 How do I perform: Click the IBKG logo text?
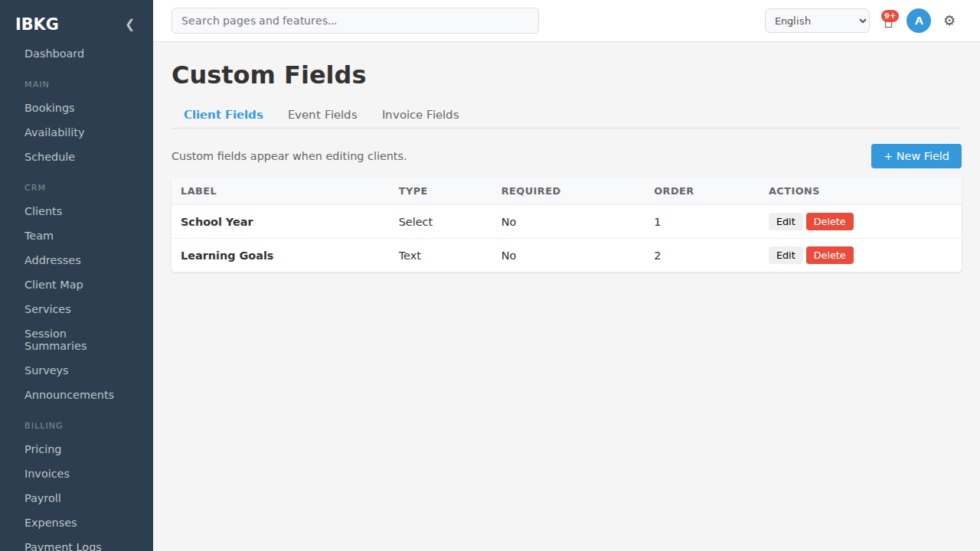point(37,24)
